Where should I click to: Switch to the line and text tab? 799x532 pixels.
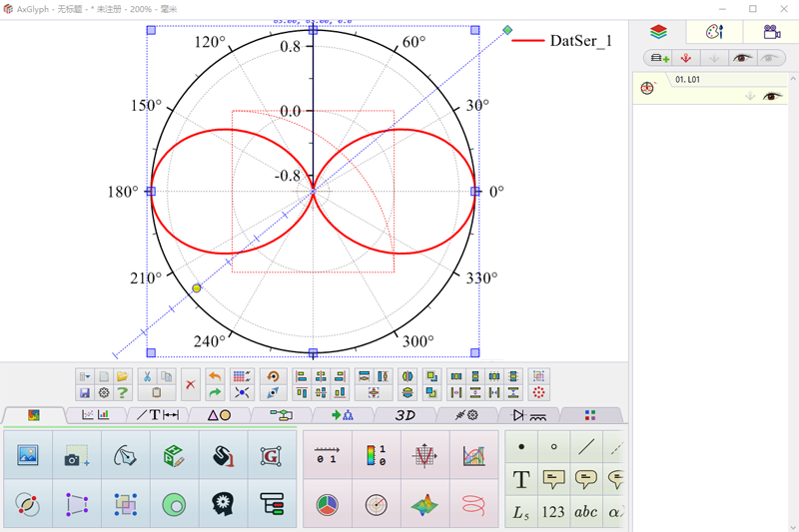pyautogui.click(x=158, y=415)
